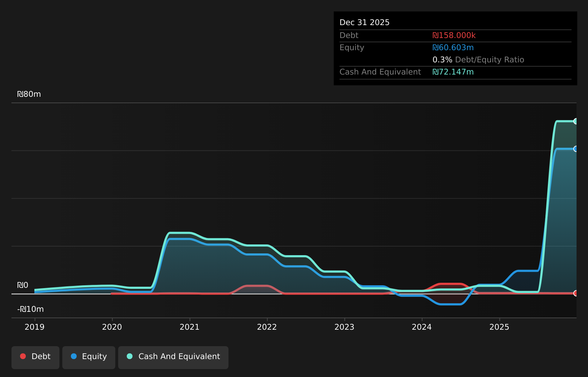This screenshot has height=377, width=588.
Task: Click the ₪0 y-axis label
Action: click(x=23, y=285)
